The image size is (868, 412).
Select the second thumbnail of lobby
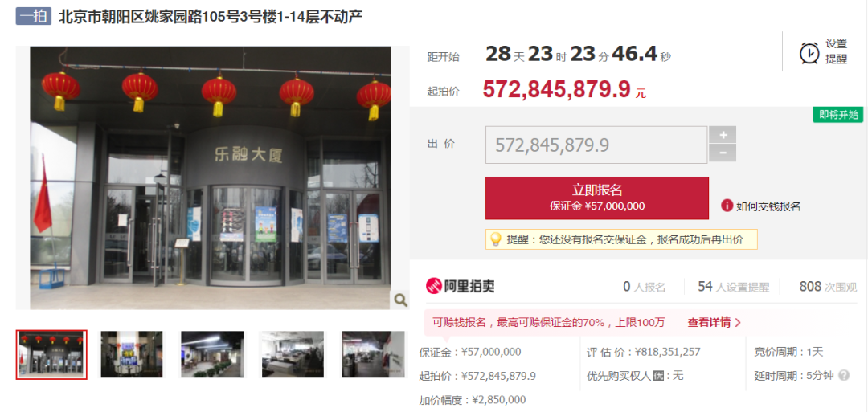132,354
